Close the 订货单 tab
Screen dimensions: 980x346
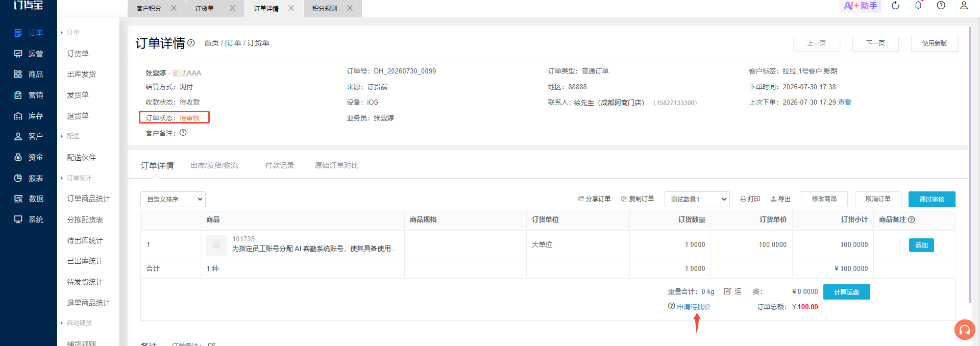click(232, 8)
